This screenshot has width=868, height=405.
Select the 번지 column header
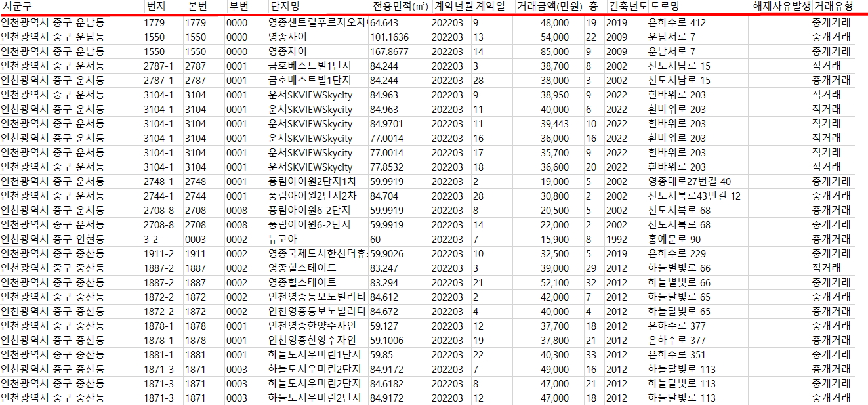point(157,6)
